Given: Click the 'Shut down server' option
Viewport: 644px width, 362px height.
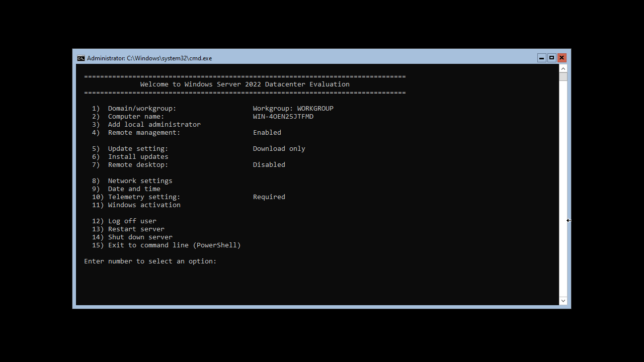Looking at the screenshot, I should (132, 237).
